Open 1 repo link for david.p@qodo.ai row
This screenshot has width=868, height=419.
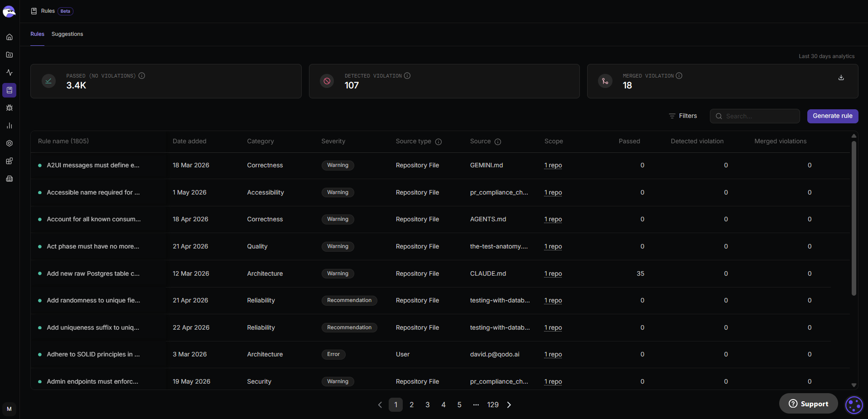pos(553,355)
